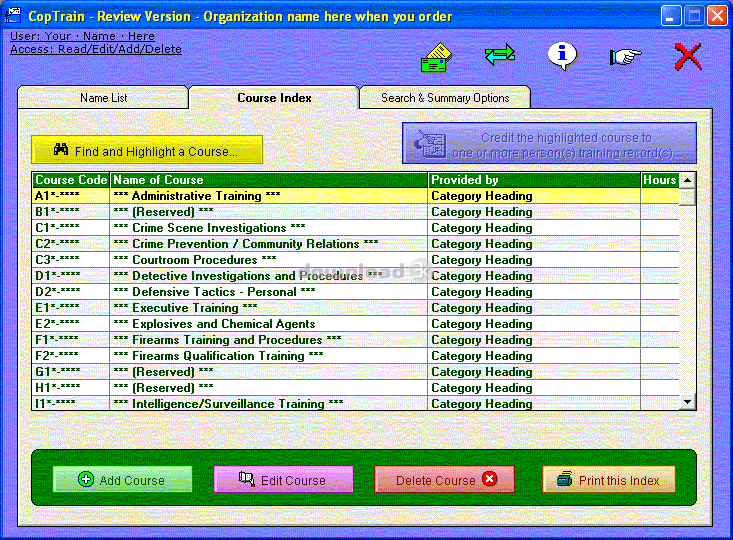This screenshot has width=733, height=540.
Task: Click the Course Code column header
Action: [x=71, y=180]
